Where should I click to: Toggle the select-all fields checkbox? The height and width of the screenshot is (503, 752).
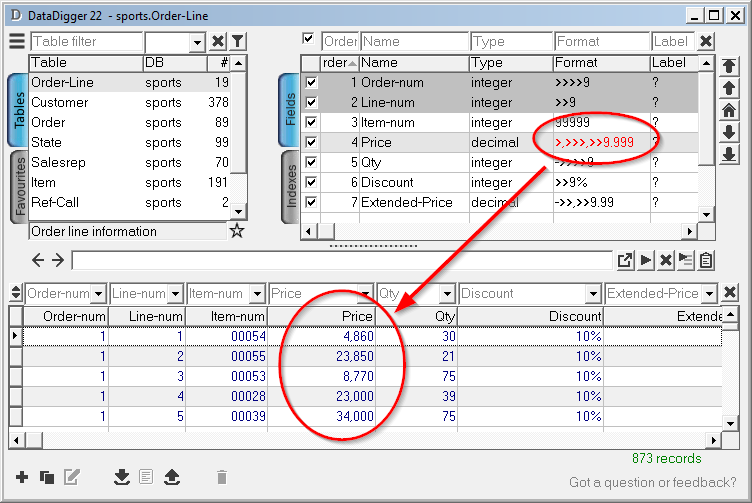point(310,41)
